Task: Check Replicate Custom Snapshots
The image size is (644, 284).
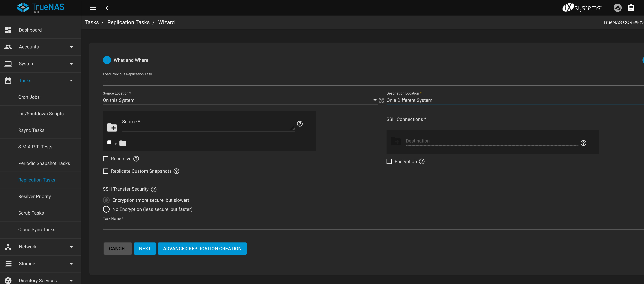Action: coord(105,171)
